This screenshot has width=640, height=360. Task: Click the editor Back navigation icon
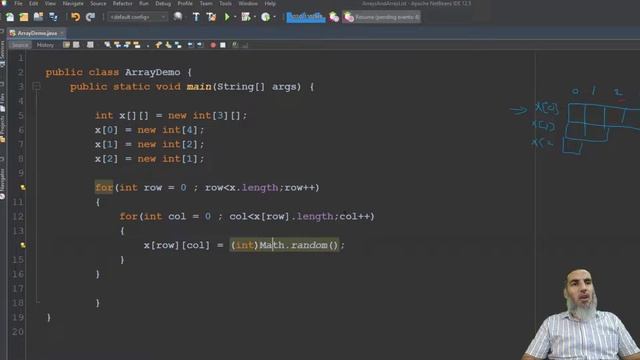tap(76, 45)
